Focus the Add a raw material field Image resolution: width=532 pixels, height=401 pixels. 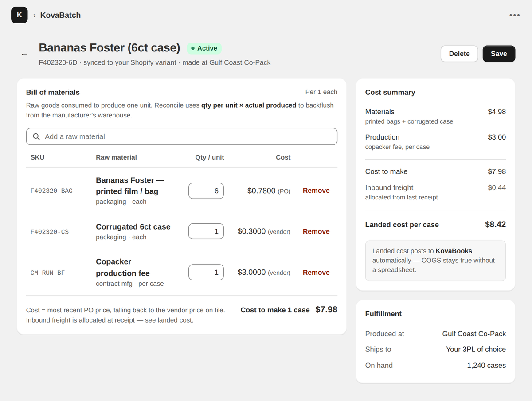[x=182, y=136]
